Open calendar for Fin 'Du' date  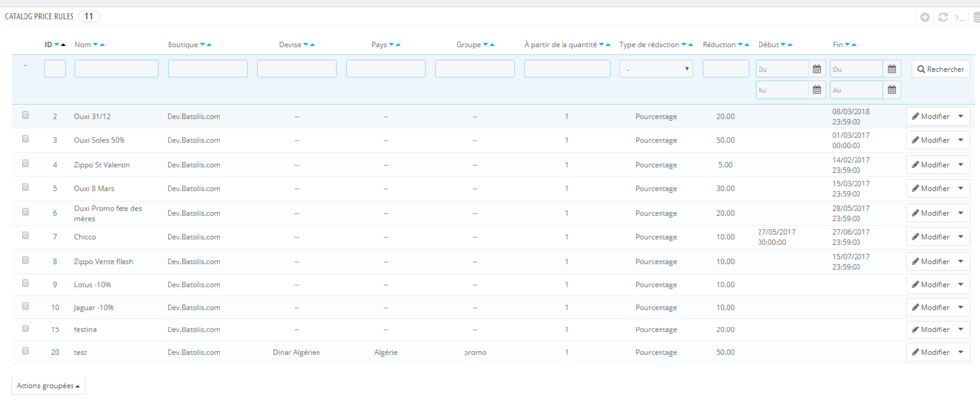tap(892, 69)
